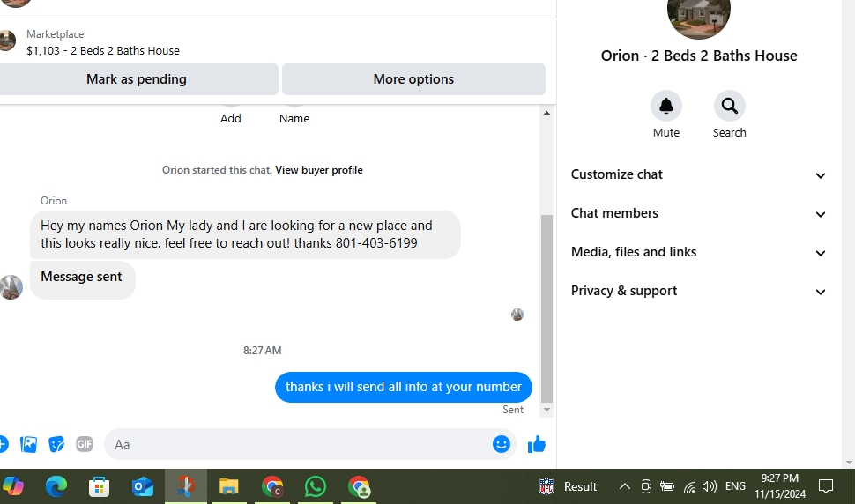Open File Explorer from taskbar
Image resolution: width=855 pixels, height=504 pixels.
click(x=229, y=486)
